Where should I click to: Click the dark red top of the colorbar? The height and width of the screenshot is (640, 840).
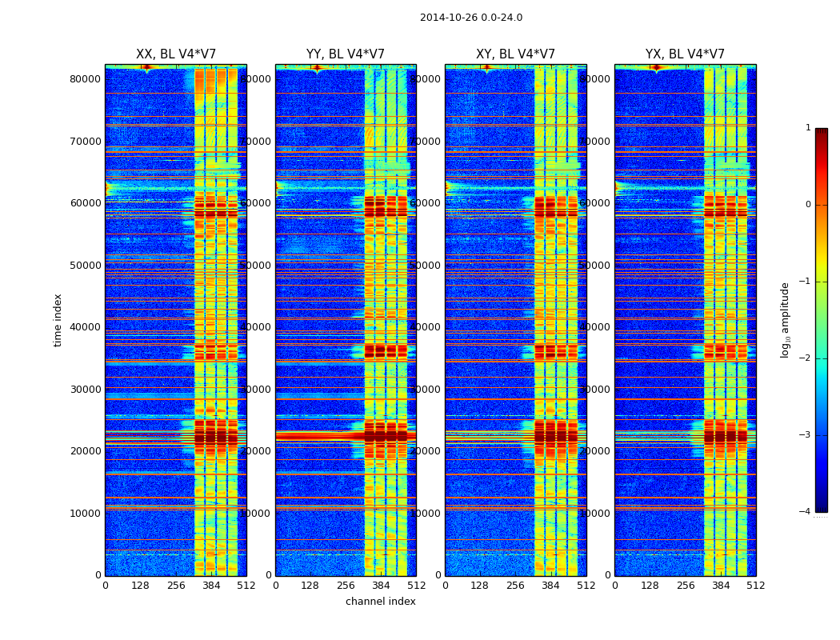pyautogui.click(x=821, y=132)
